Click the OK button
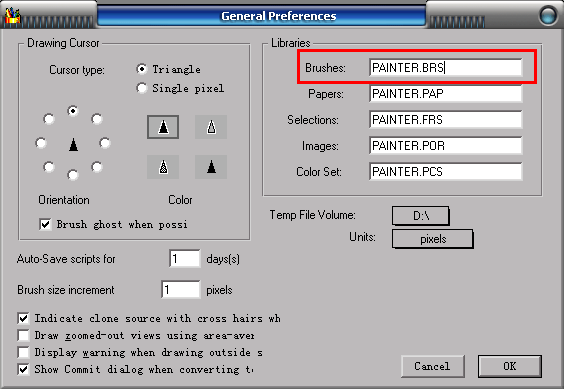This screenshot has height=389, width=564. pyautogui.click(x=510, y=366)
